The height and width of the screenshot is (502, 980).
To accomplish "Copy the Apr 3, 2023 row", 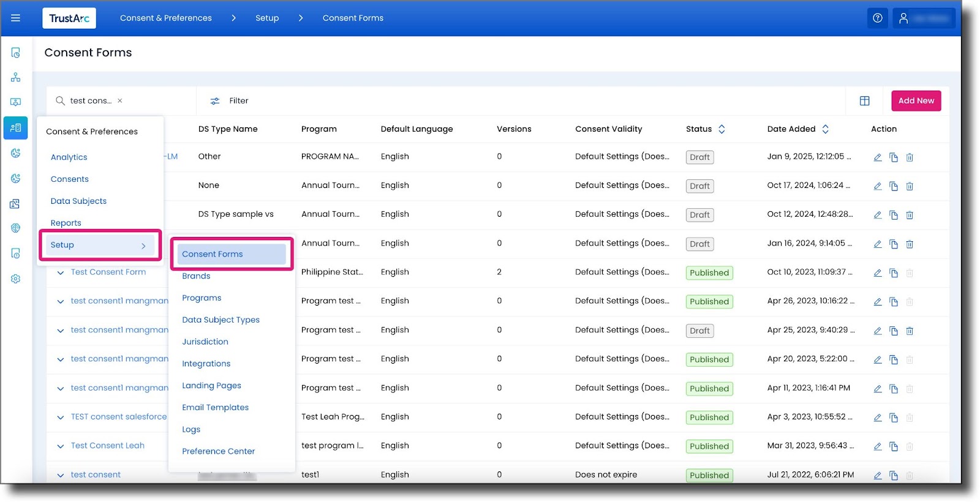I will [894, 418].
